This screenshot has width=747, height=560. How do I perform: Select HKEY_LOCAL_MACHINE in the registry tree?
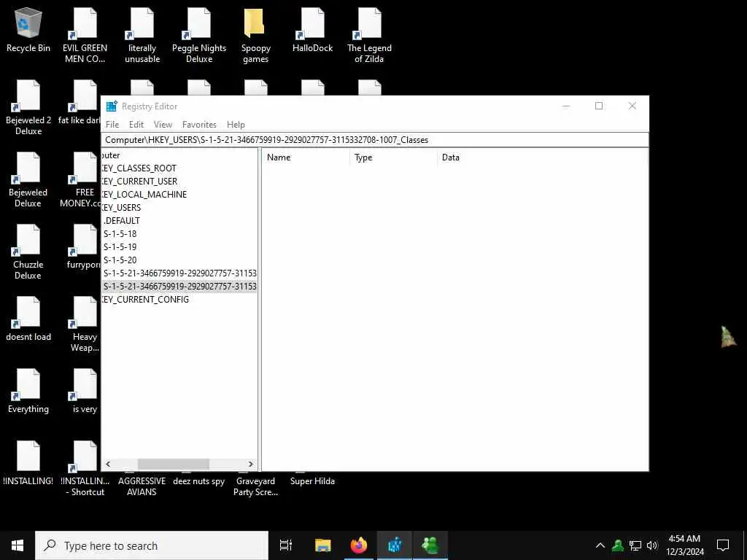[144, 194]
